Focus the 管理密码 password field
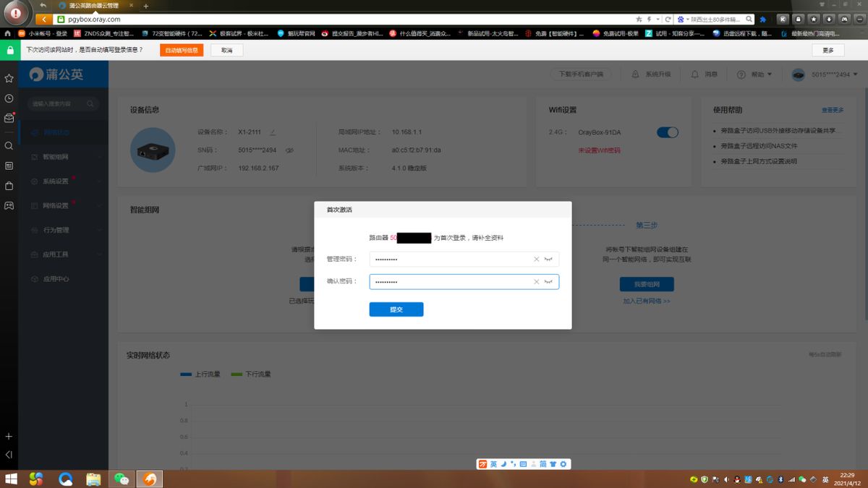The height and width of the screenshot is (488, 868). [x=464, y=259]
